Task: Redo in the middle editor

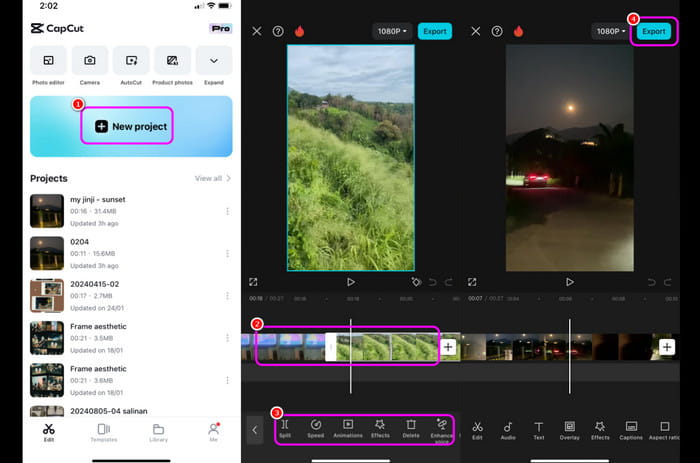Action: (449, 282)
